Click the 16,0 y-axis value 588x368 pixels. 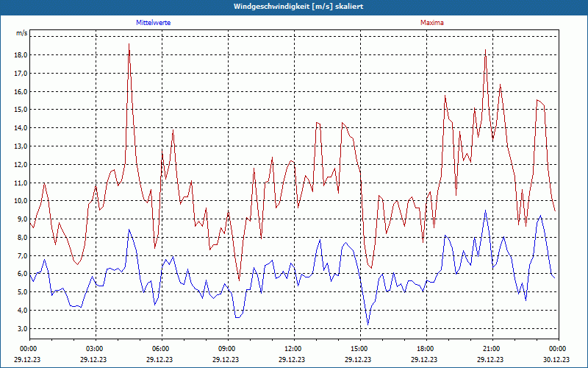[x=21, y=92]
